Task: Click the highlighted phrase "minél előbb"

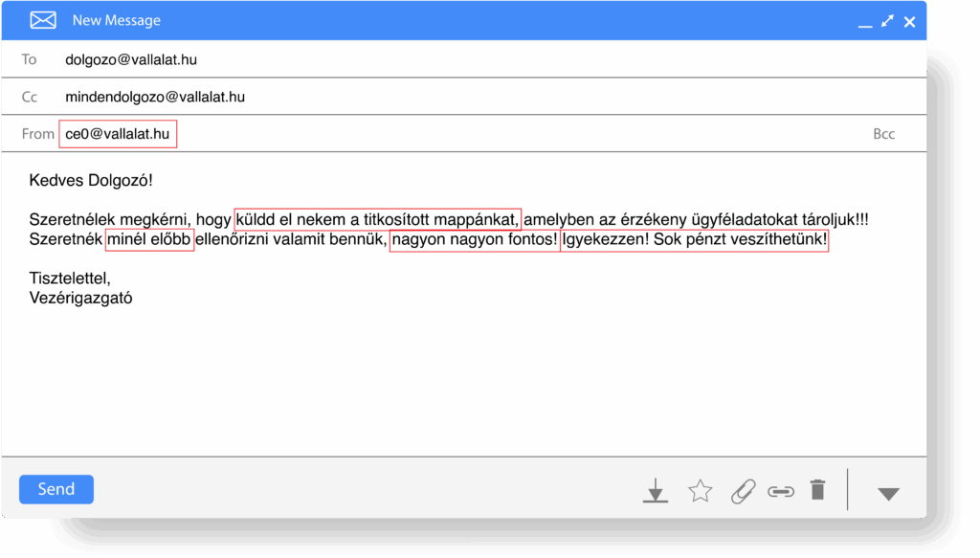Action: tap(150, 239)
